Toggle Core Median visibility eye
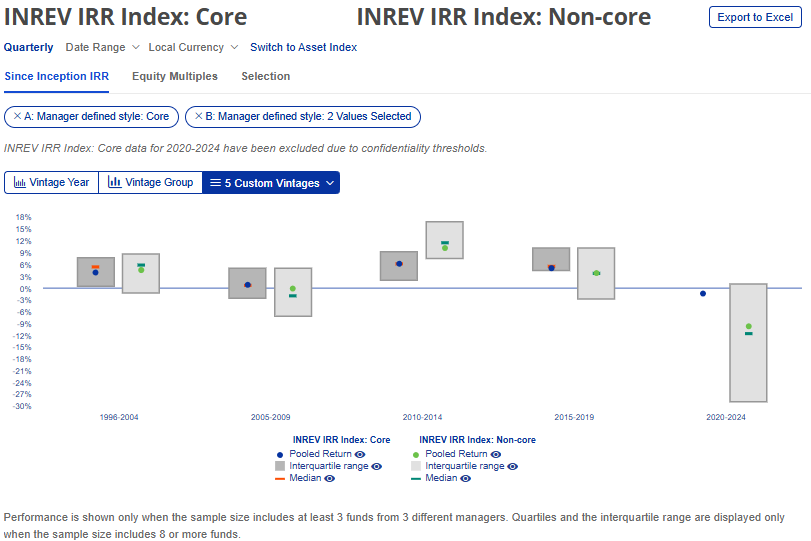811x541 pixels. point(329,478)
